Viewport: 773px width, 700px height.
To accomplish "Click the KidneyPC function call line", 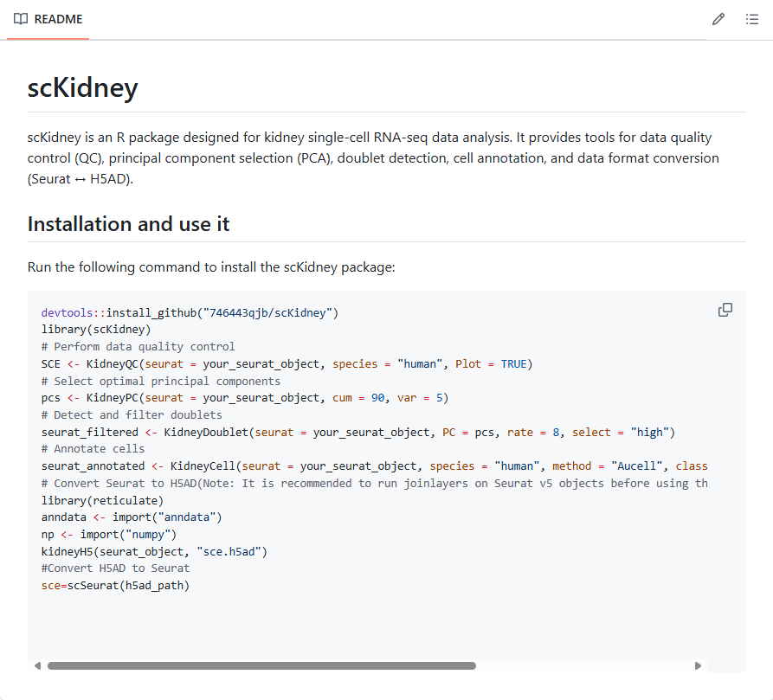I will [245, 398].
